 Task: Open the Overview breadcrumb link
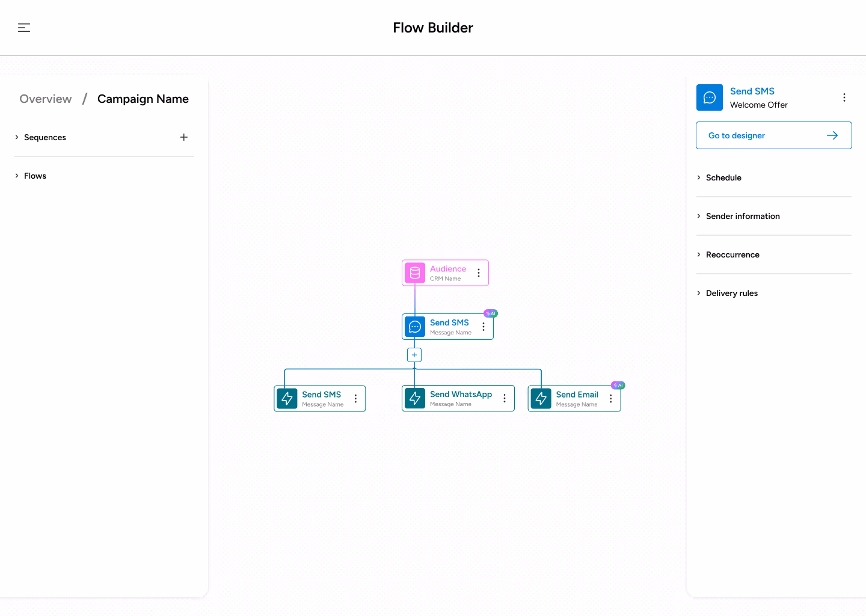pyautogui.click(x=45, y=99)
